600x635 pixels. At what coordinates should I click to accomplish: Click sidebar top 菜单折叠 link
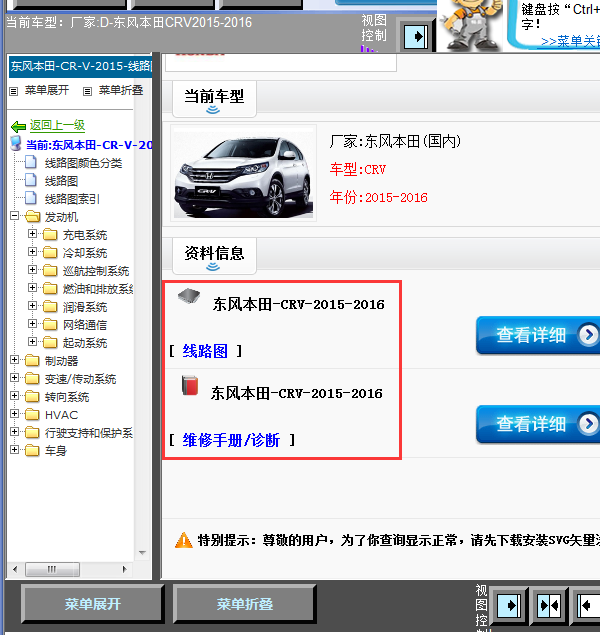coord(121,90)
